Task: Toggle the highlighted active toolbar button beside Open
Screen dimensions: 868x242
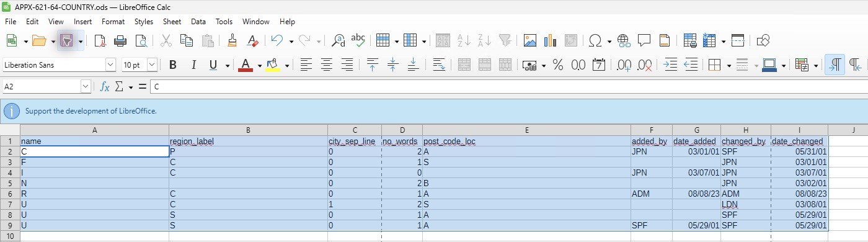Action: pyautogui.click(x=67, y=41)
